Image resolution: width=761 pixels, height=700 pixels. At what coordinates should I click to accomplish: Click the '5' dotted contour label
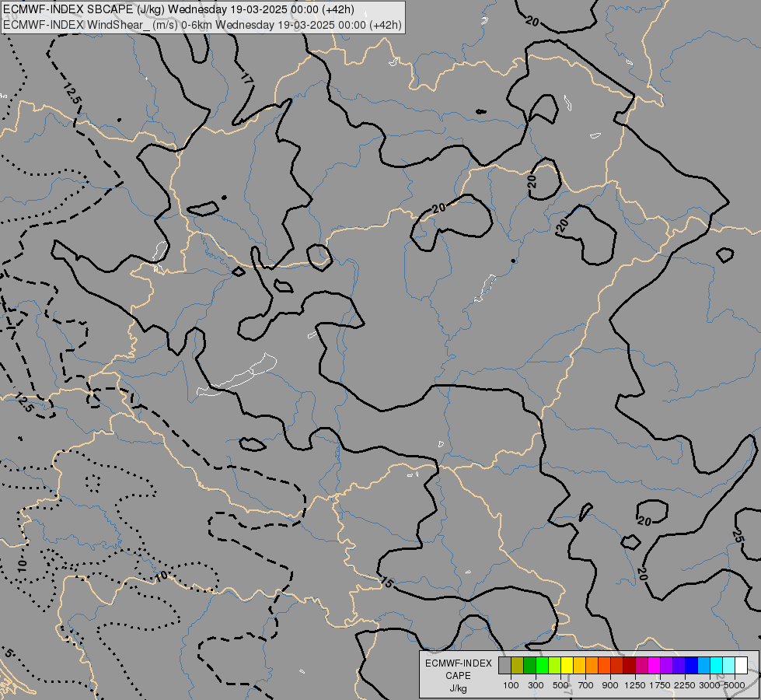pos(8,653)
